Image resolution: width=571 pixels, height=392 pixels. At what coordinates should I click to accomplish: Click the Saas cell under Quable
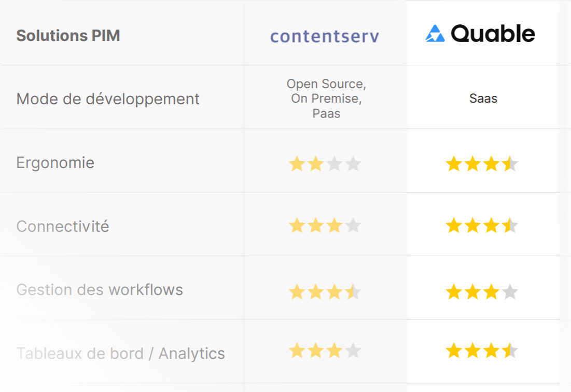(483, 99)
